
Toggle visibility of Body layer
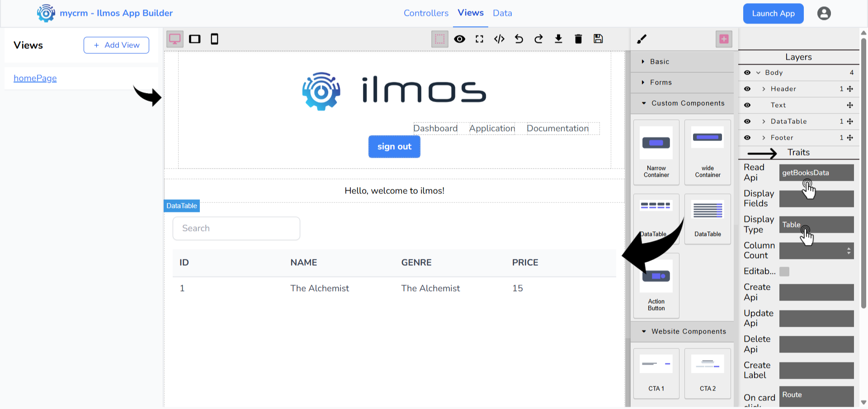(747, 73)
